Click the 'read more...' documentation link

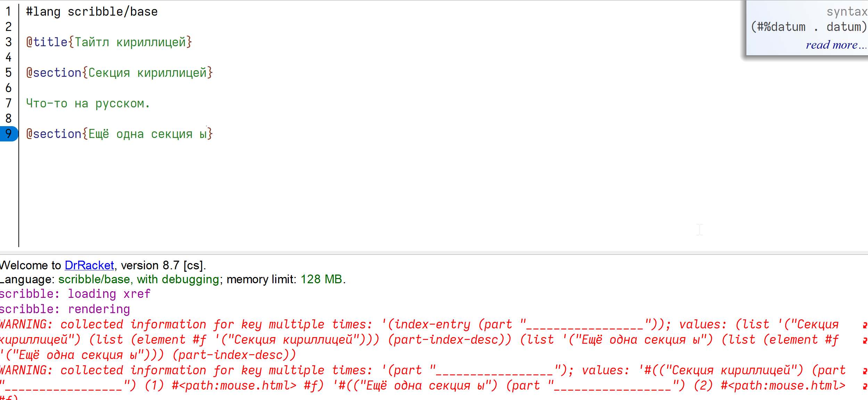point(836,45)
